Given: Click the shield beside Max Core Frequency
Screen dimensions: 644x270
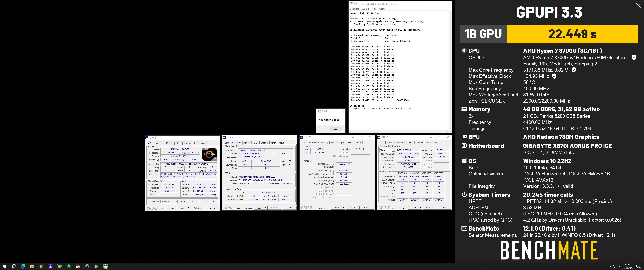Looking at the screenshot, I should coord(574,70).
